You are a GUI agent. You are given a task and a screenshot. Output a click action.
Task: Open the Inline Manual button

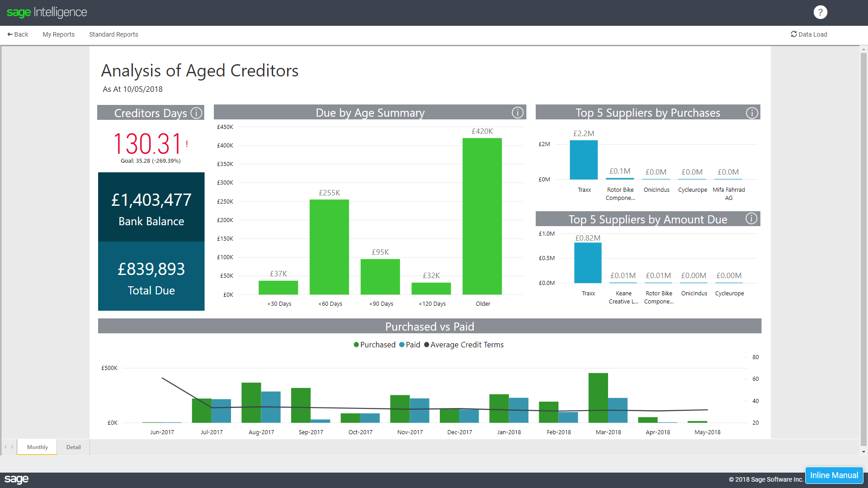[x=834, y=475]
